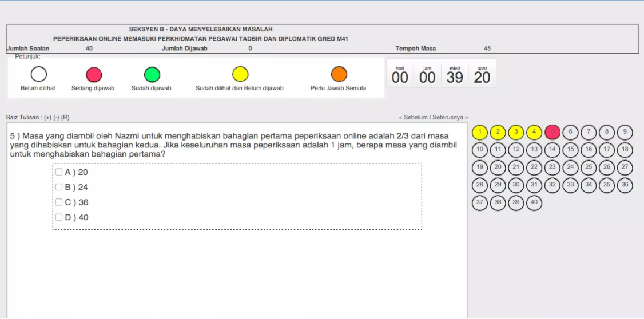
Task: Tick the checkbox for answer B) 24
Action: pos(59,187)
